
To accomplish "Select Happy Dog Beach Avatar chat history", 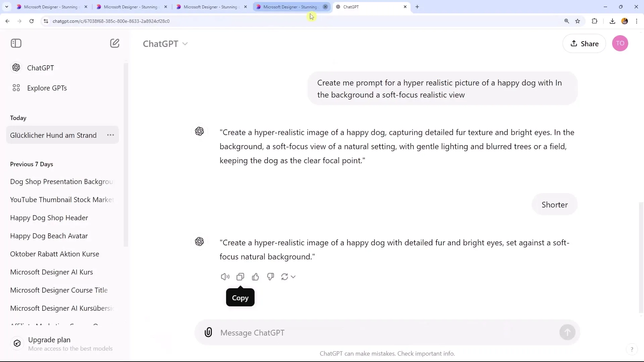I will pos(49,236).
